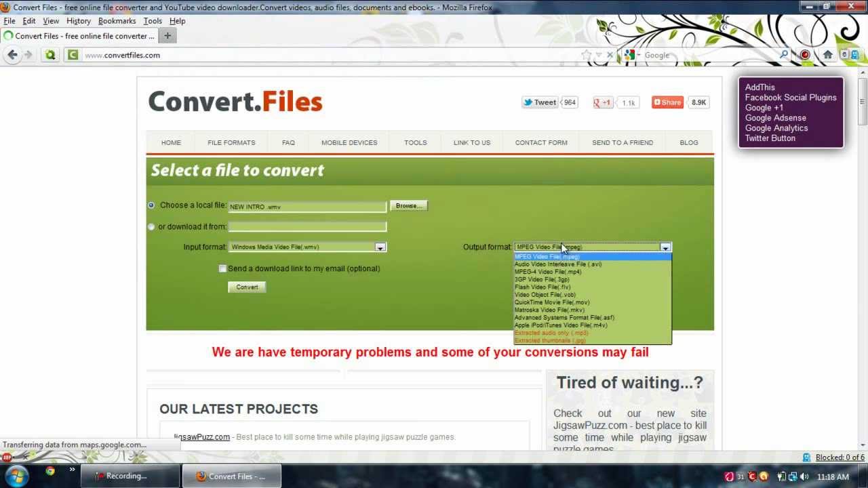Open the Help menu
The width and height of the screenshot is (868, 488).
177,21
